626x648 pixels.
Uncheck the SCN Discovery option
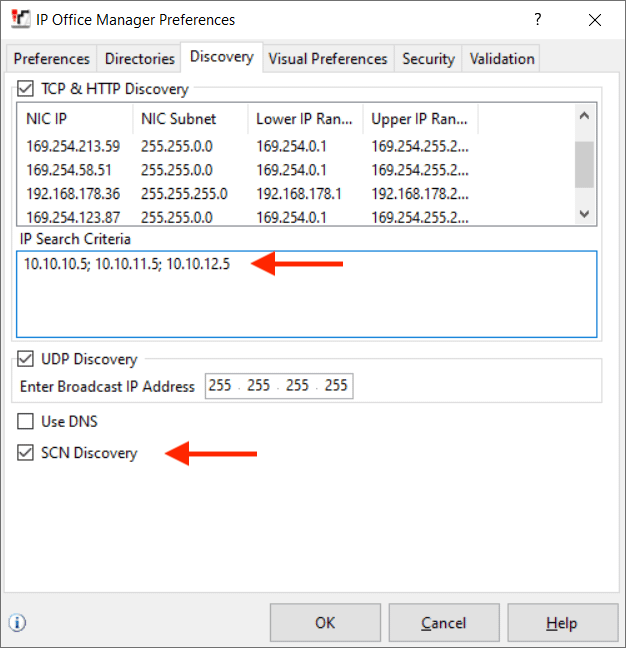click(26, 453)
